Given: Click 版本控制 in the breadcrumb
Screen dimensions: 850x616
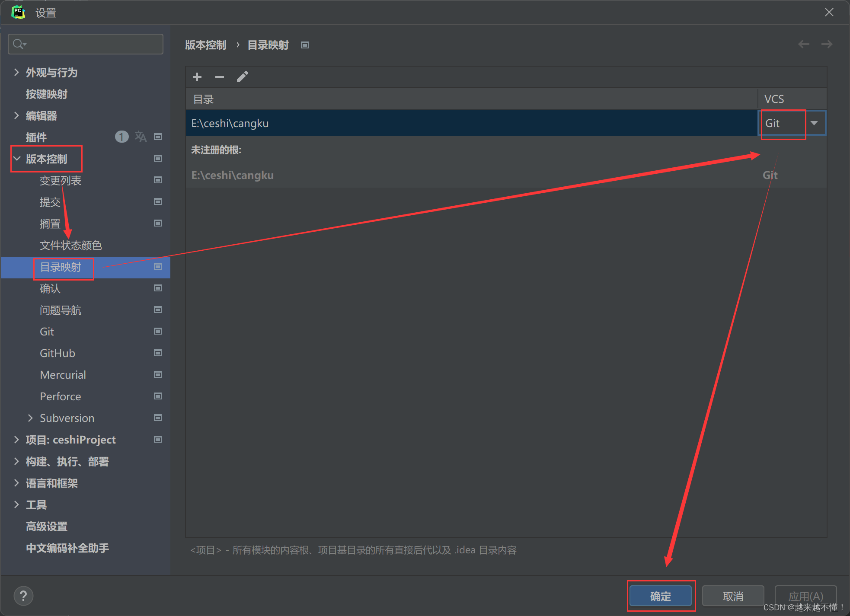Looking at the screenshot, I should (206, 45).
